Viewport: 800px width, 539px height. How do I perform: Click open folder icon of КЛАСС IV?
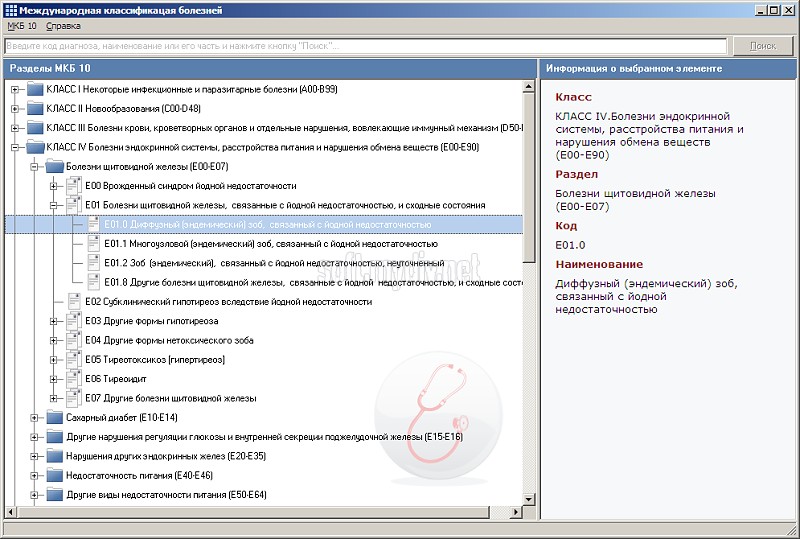[x=35, y=148]
